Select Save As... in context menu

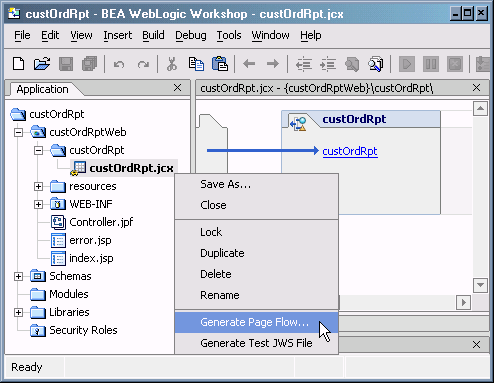tap(256, 184)
